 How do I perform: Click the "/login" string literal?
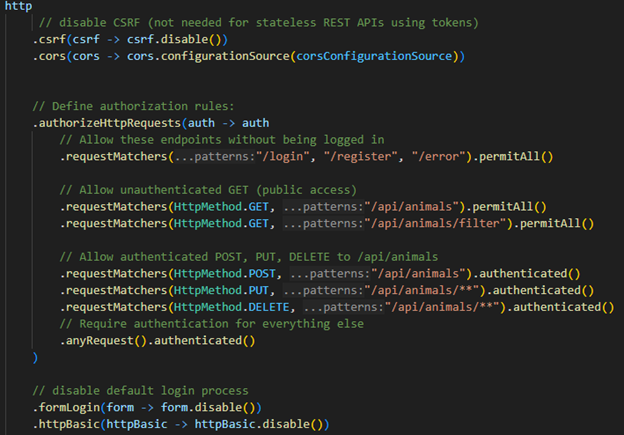coord(283,156)
